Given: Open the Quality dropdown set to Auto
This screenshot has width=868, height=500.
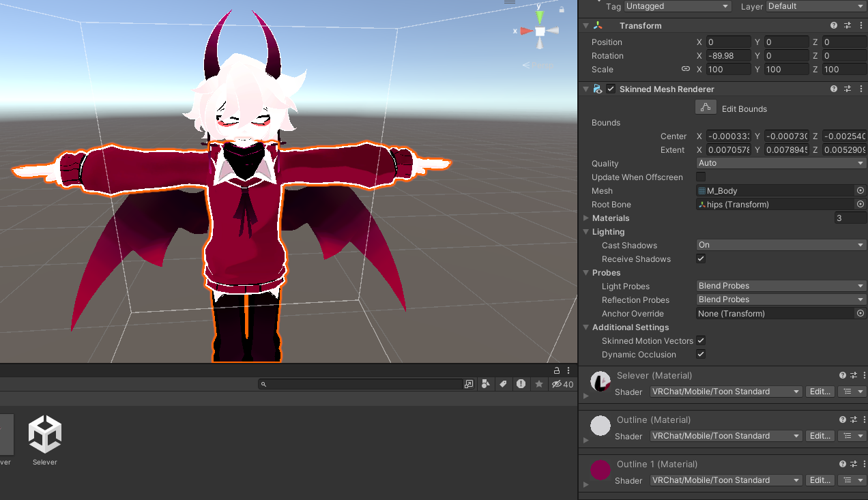Looking at the screenshot, I should pos(781,163).
